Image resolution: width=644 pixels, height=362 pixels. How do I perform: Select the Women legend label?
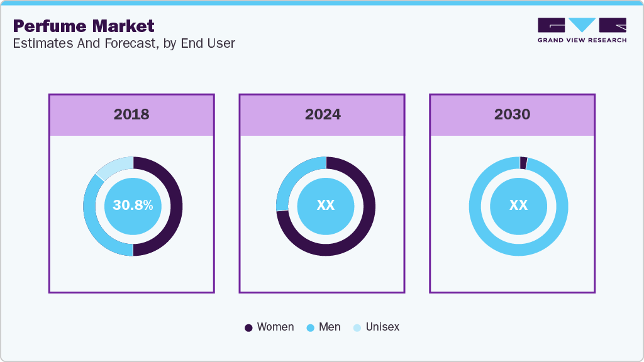275,327
